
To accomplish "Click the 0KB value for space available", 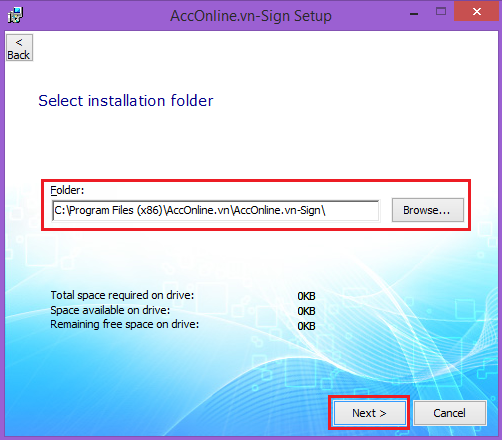I will [x=306, y=311].
